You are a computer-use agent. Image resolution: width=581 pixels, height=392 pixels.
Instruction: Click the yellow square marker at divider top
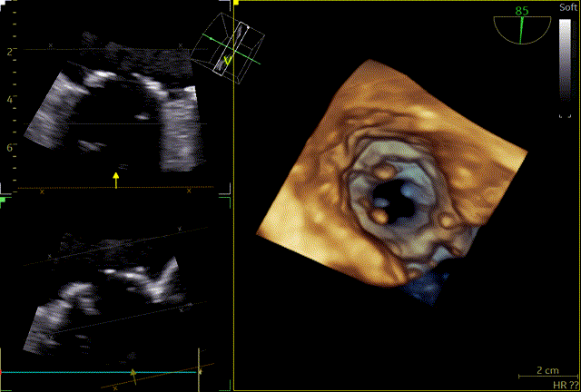click(x=235, y=4)
